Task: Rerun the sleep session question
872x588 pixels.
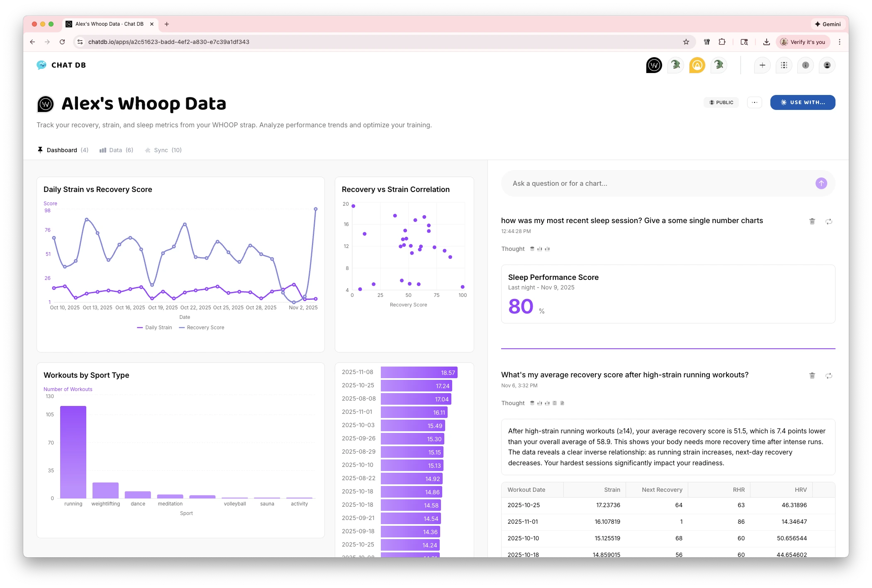Action: click(x=828, y=221)
